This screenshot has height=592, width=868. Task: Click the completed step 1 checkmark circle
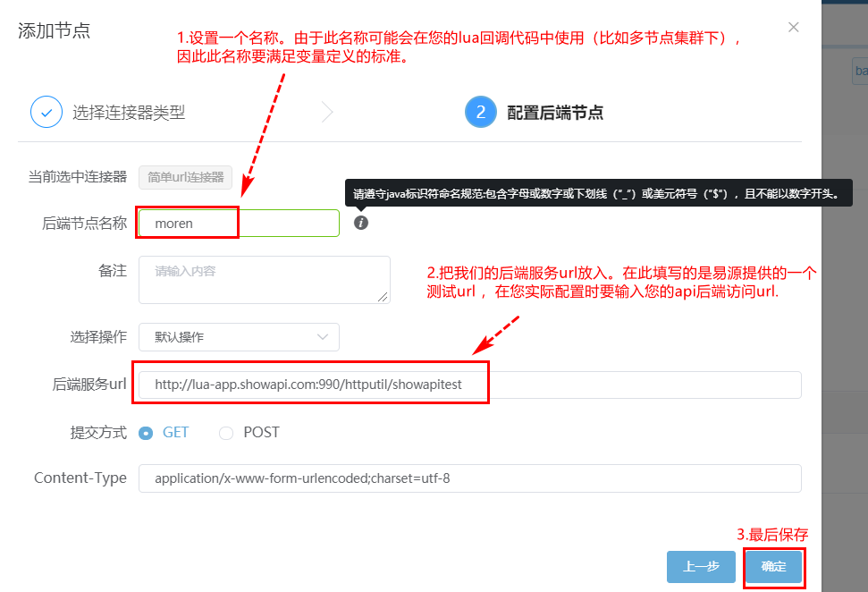pyautogui.click(x=46, y=112)
